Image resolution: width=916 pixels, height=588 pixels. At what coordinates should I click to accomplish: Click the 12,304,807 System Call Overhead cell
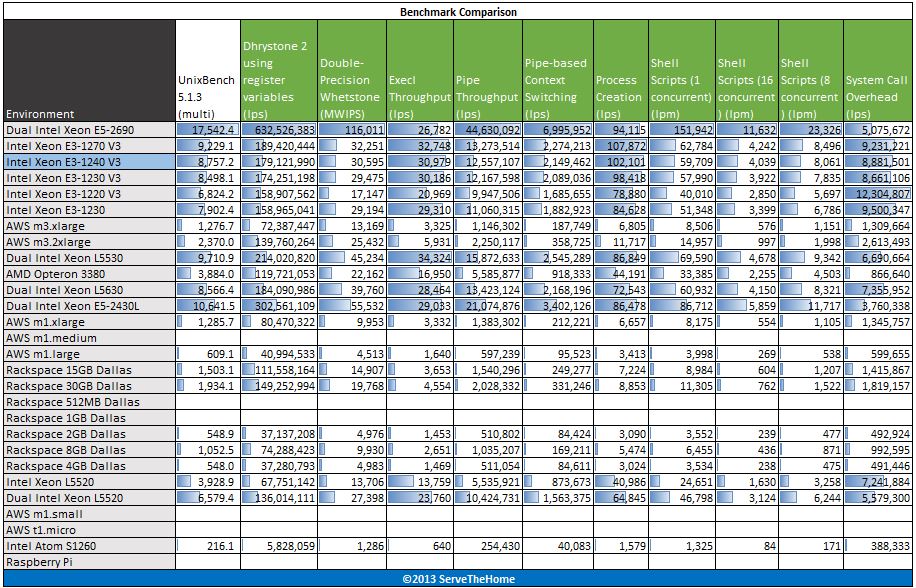pos(878,194)
